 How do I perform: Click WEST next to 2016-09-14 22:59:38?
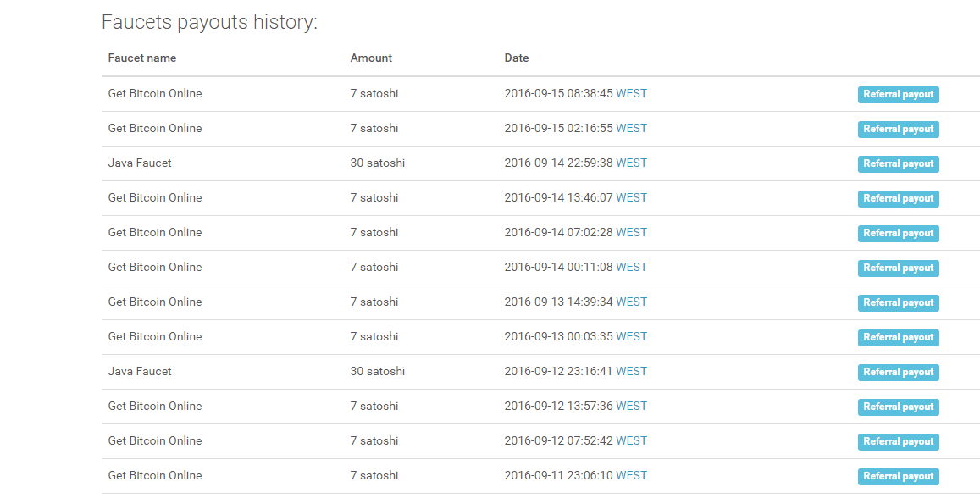click(x=632, y=163)
